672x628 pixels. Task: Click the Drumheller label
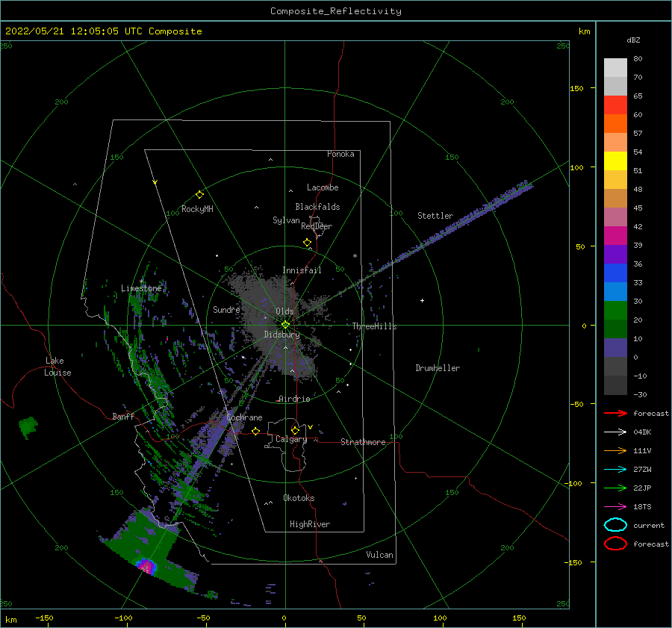pyautogui.click(x=438, y=368)
